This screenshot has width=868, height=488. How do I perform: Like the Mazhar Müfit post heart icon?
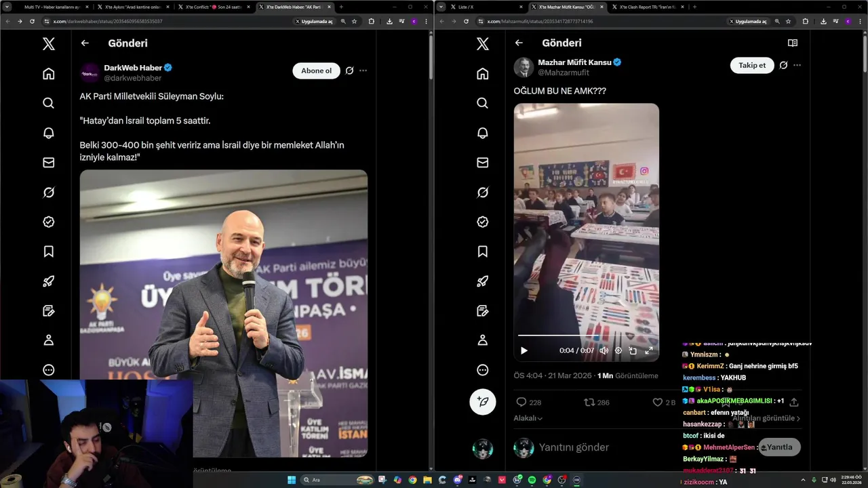click(657, 402)
